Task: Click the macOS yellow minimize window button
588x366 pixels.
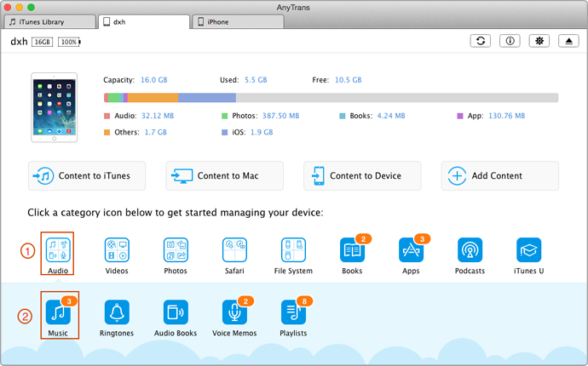Action: pyautogui.click(x=19, y=7)
